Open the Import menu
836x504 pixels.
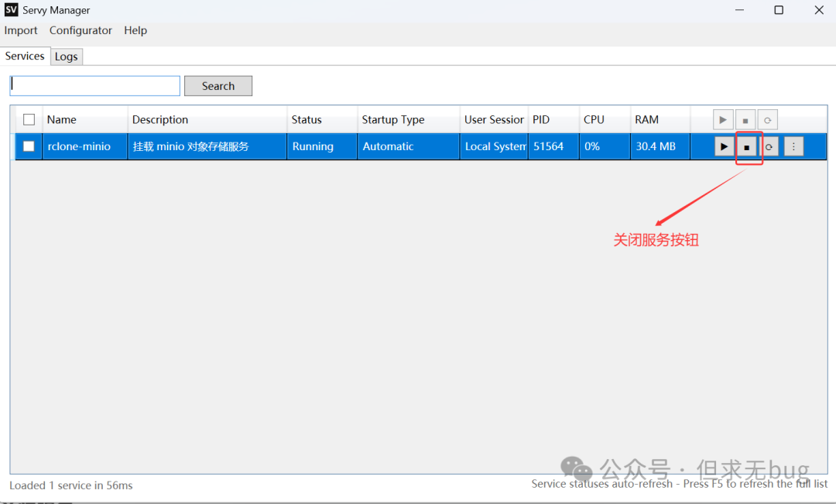pyautogui.click(x=21, y=30)
